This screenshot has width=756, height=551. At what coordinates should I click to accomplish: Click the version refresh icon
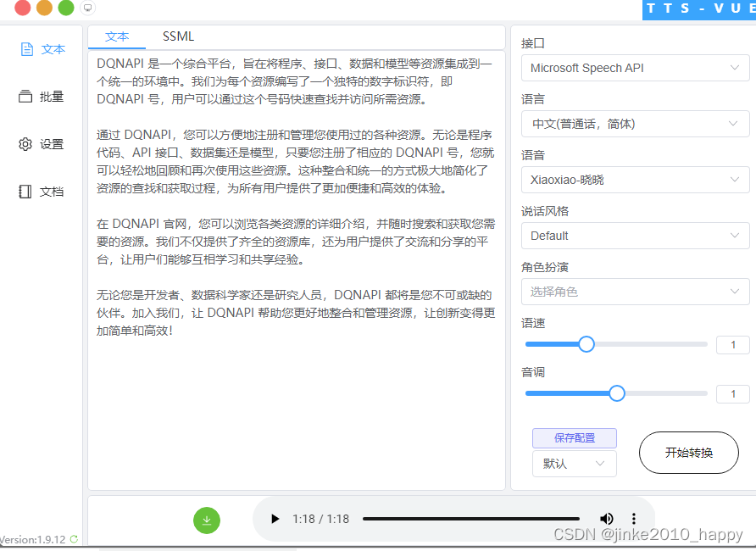(x=74, y=539)
